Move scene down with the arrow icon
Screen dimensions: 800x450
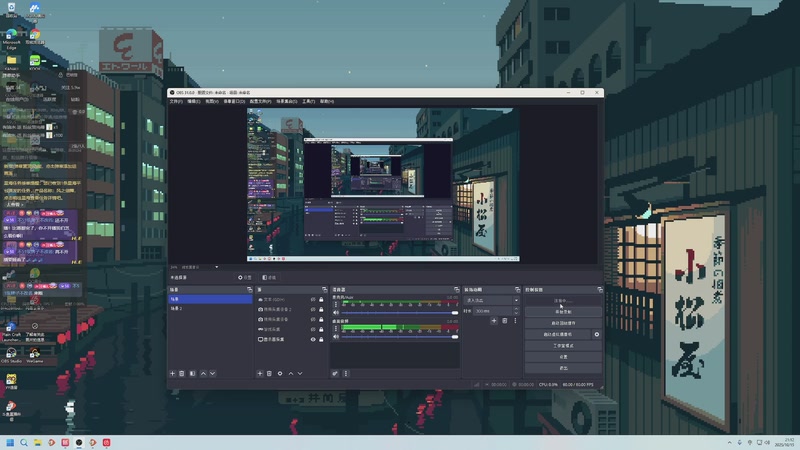point(213,373)
